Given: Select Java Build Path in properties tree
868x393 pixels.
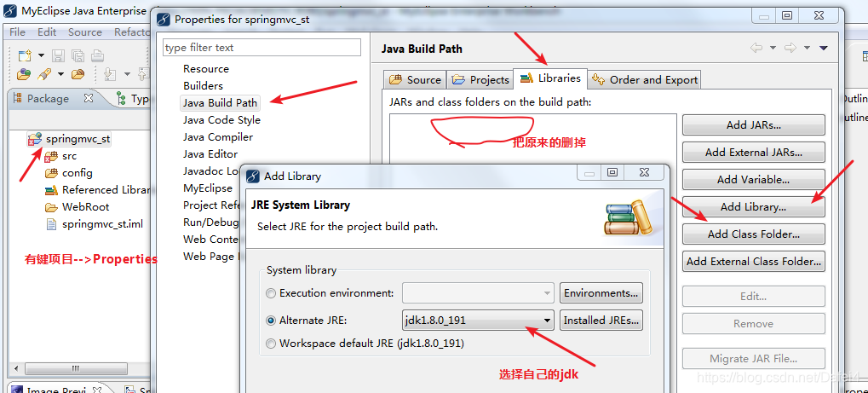Looking at the screenshot, I should pos(221,103).
